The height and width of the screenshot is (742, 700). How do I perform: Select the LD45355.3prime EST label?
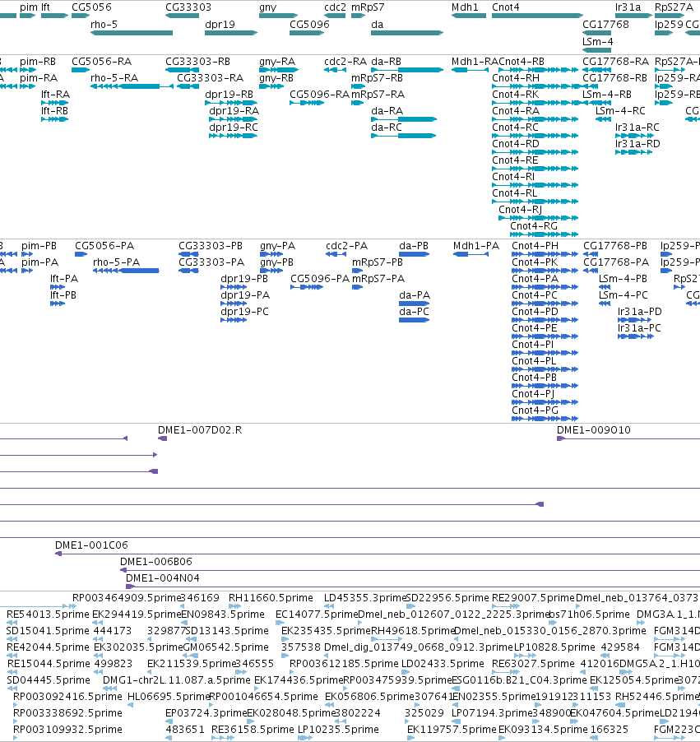pyautogui.click(x=365, y=598)
